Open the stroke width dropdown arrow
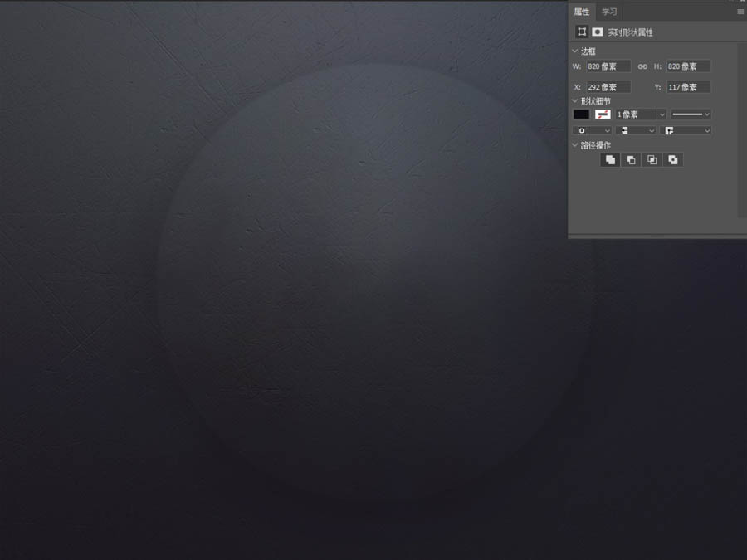747x560 pixels. [662, 114]
